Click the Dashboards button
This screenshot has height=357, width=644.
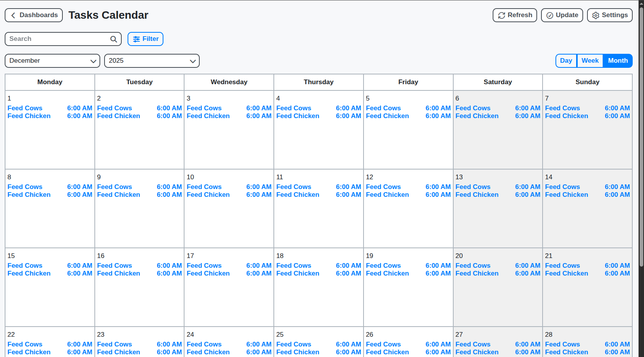pos(34,15)
